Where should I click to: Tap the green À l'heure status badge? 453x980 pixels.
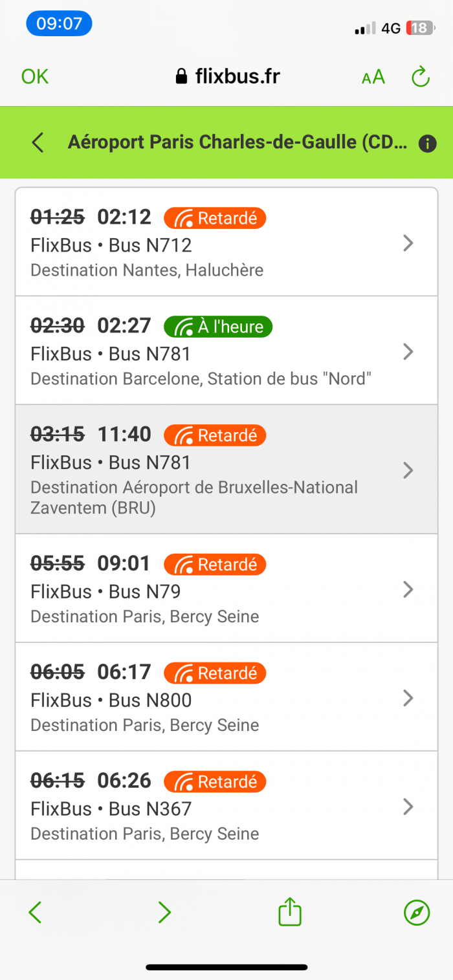[x=218, y=327]
